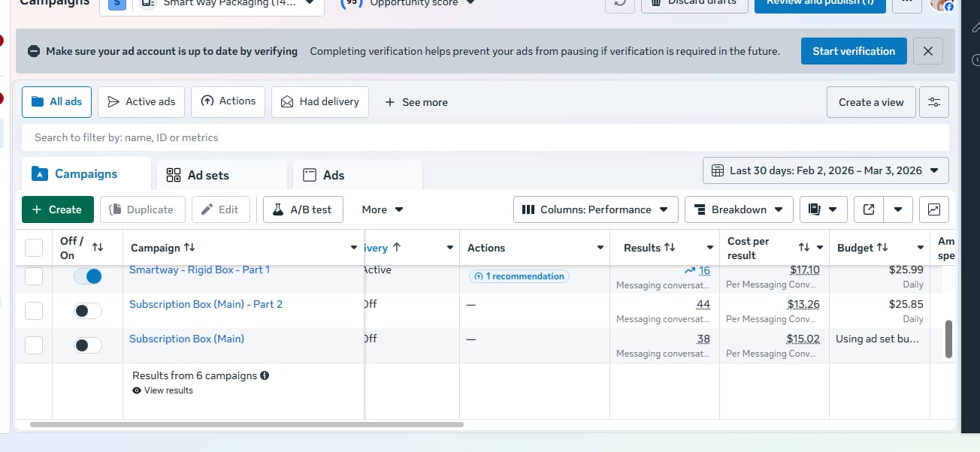980x452 pixels.
Task: Open filter settings sliders icon
Action: pyautogui.click(x=934, y=102)
